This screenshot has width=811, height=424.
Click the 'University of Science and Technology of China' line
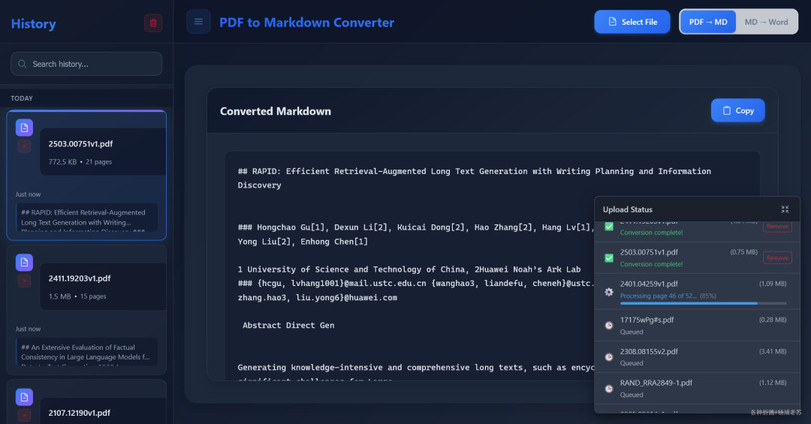point(409,269)
